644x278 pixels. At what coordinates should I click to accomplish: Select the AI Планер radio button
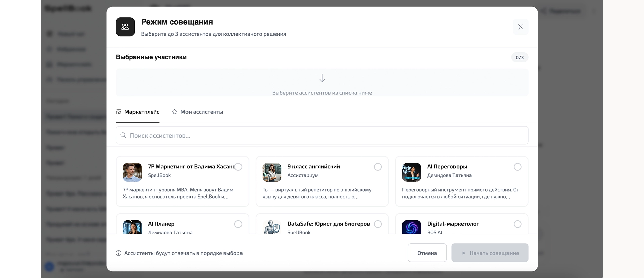(238, 224)
